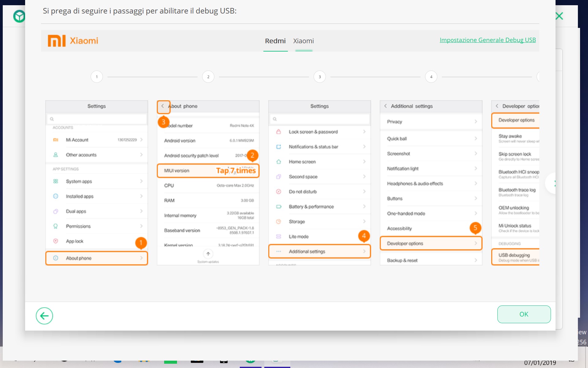Click the orange Mi Xiaomi logo
This screenshot has height=368, width=588.
coord(73,41)
